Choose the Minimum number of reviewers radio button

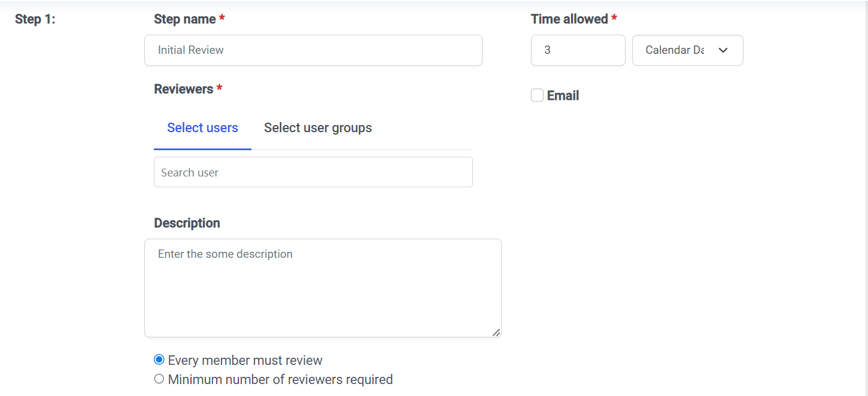coord(159,379)
